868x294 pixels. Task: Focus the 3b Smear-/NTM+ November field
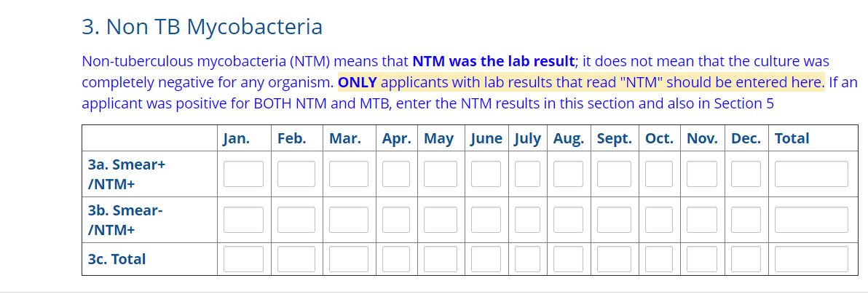702,220
